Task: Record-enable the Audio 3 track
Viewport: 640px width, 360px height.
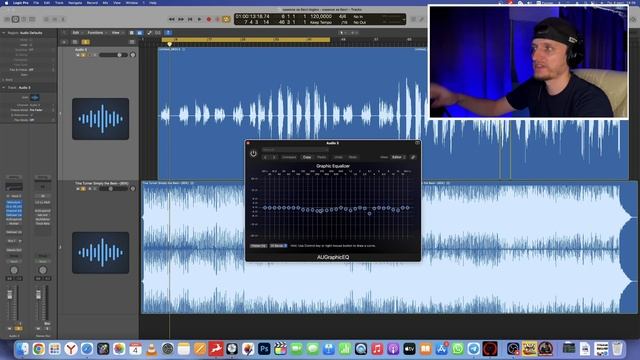Action: [89, 55]
